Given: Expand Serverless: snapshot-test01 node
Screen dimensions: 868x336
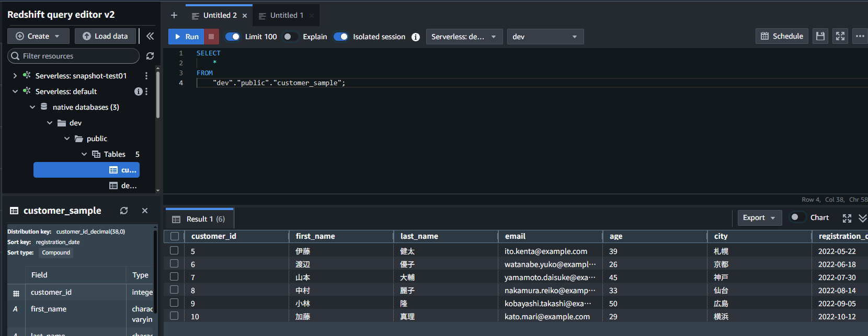Looking at the screenshot, I should pyautogui.click(x=15, y=76).
